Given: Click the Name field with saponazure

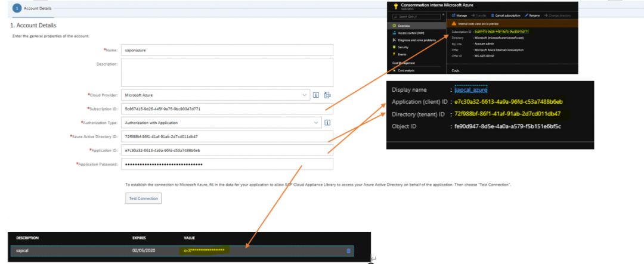Looking at the screenshot, I should click(x=227, y=50).
